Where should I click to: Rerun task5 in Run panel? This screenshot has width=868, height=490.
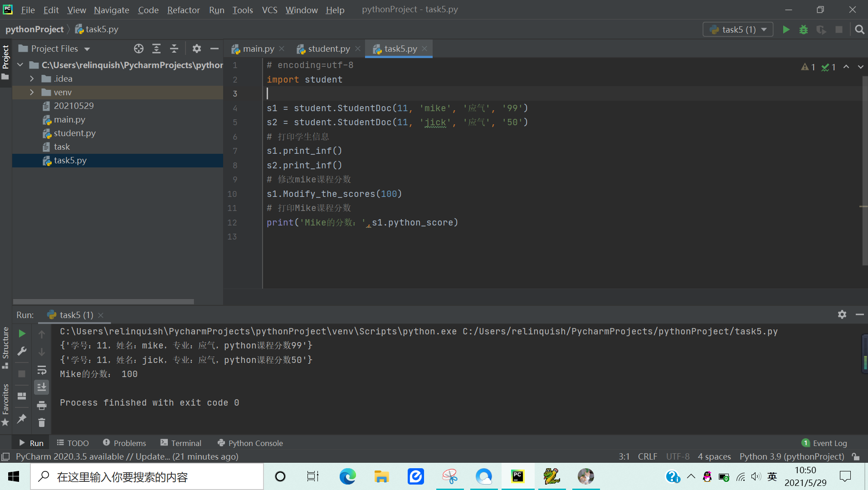22,334
